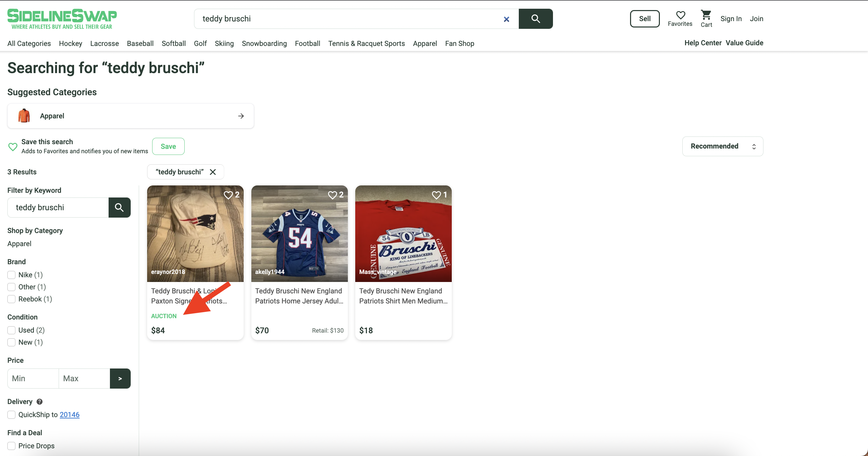Open the Value Guide link
This screenshot has height=456, width=868.
[744, 43]
